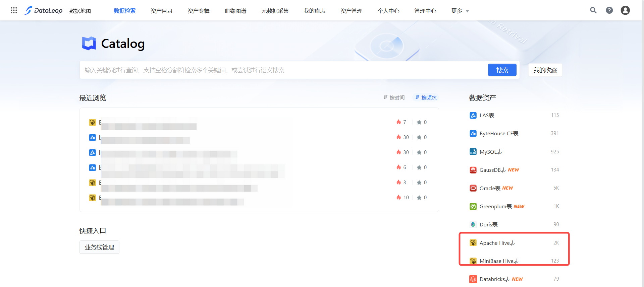Viewport: 644px width, 287px height.
Task: Click the Apache Hive表 icon
Action: [473, 243]
